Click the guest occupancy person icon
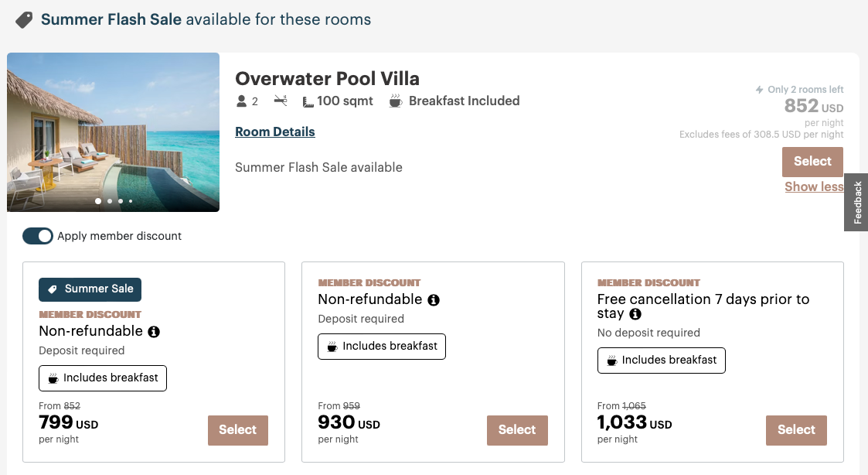 [x=242, y=101]
